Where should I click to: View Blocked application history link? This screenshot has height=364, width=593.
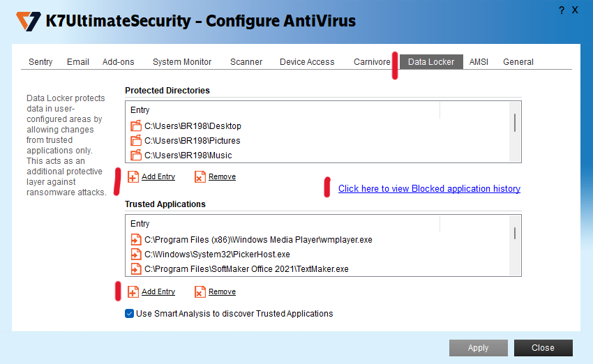click(x=429, y=189)
